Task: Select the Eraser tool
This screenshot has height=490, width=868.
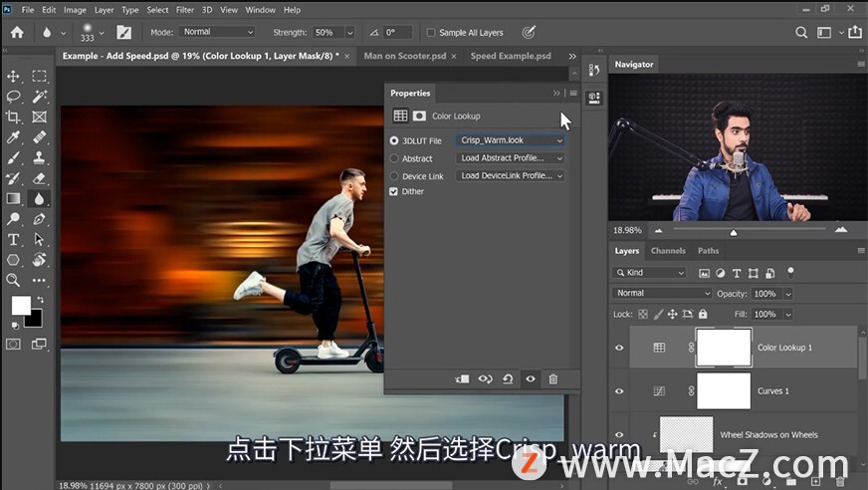Action: coord(39,178)
